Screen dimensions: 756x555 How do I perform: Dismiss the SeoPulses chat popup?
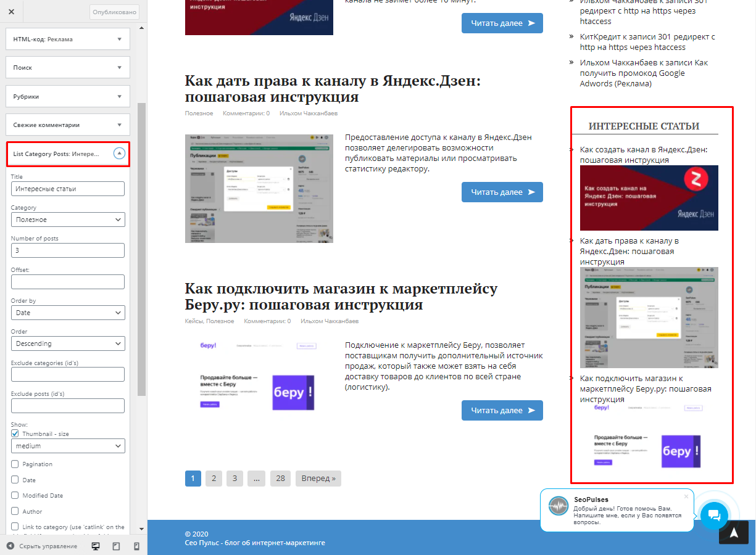pos(686,496)
